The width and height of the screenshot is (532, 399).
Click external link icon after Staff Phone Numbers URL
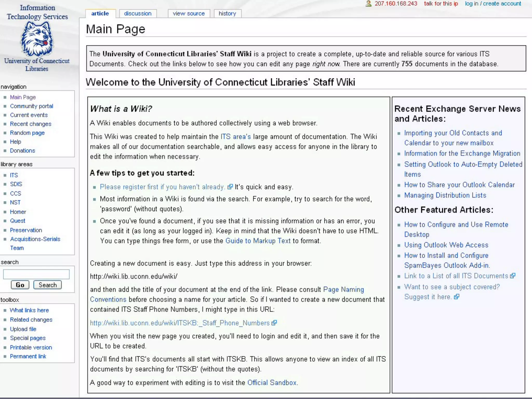pos(274,323)
